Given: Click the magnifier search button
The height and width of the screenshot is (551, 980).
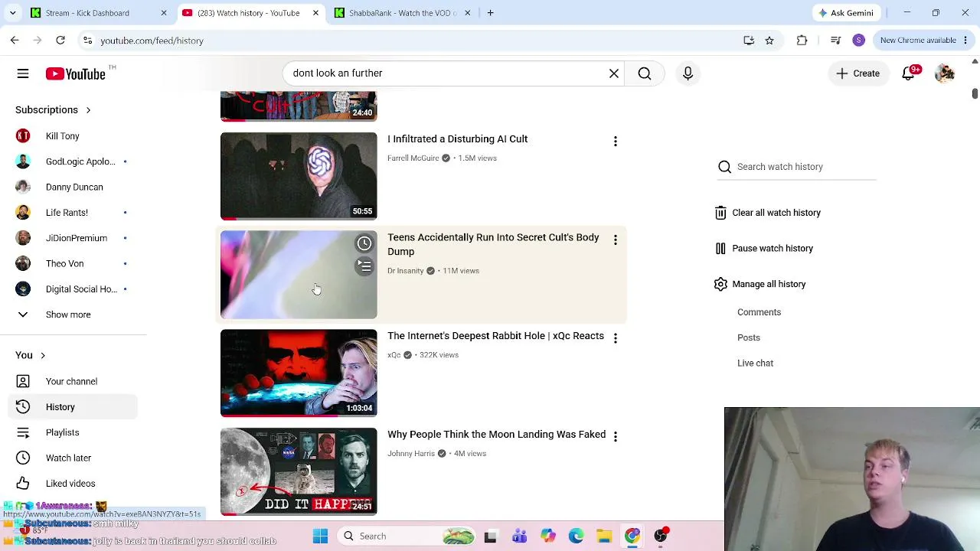Looking at the screenshot, I should click(x=645, y=73).
